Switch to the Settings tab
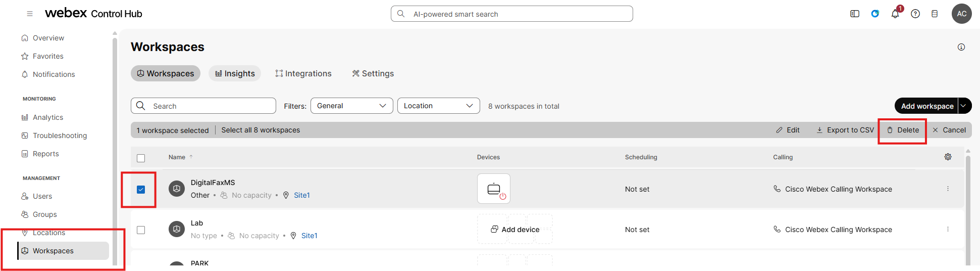Viewport: 980px width, 271px height. tap(373, 73)
